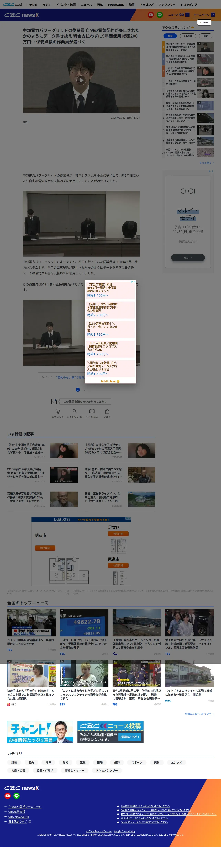221x868 pixels.
Task: Open the チャント! banner
Action: tap(40, 732)
